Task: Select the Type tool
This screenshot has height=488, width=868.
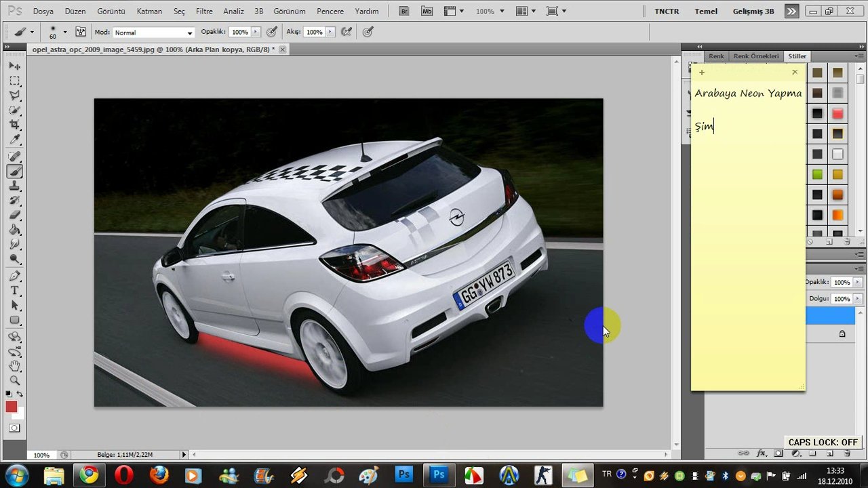Action: [x=14, y=291]
